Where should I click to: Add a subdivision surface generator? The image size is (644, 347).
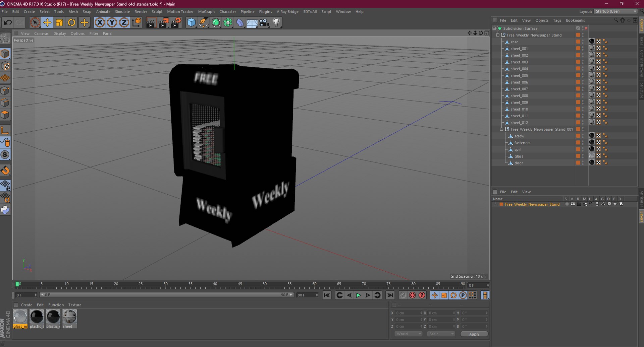click(216, 22)
